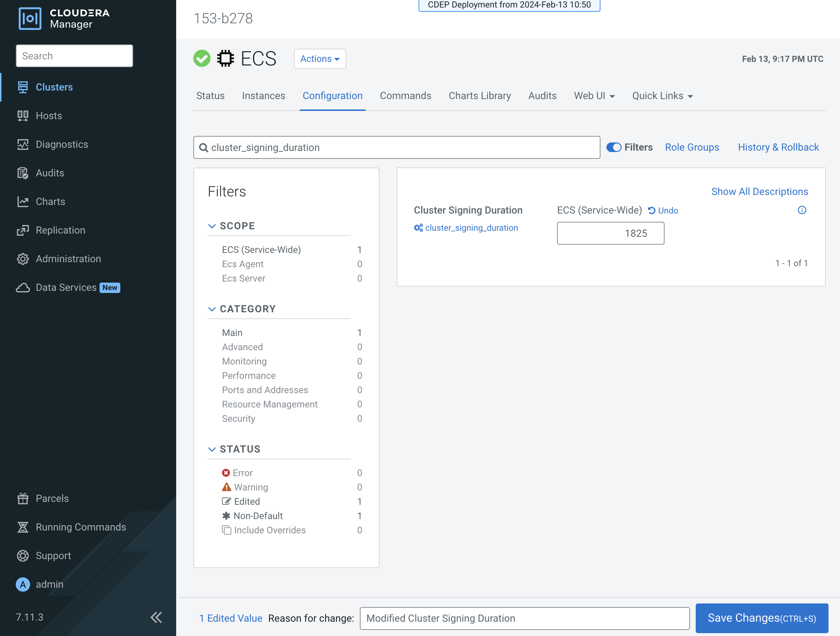
Task: Open the Parcels gift icon
Action: point(23,498)
